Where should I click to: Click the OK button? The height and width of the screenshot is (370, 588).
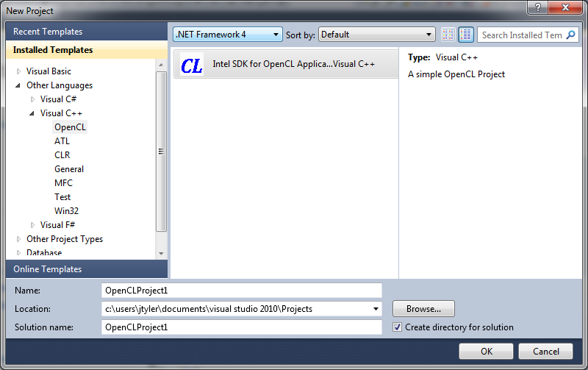click(486, 351)
